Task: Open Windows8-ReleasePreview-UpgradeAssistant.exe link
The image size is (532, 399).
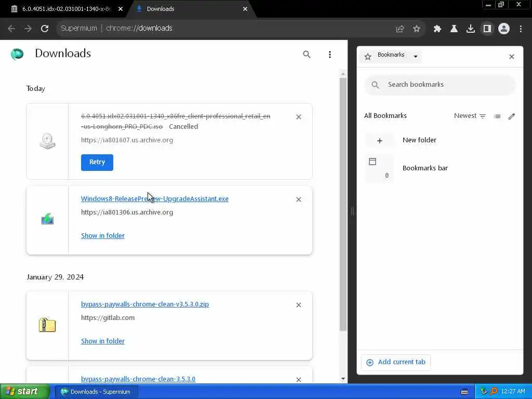Action: [155, 199]
